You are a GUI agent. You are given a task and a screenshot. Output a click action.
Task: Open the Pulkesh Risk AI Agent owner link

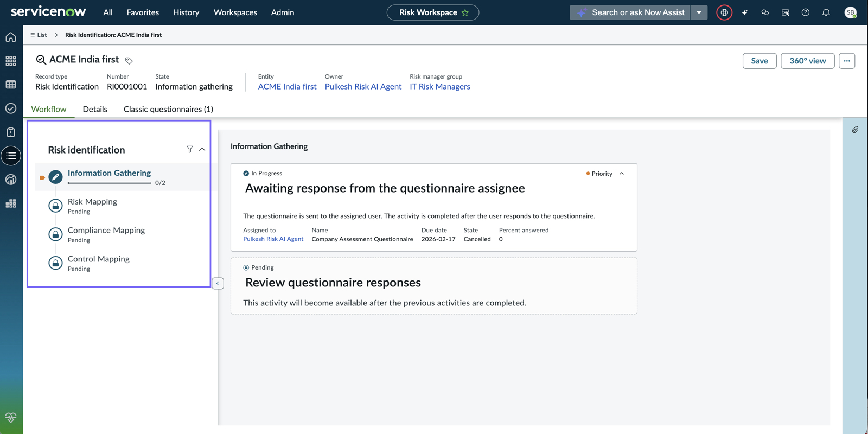click(x=363, y=87)
